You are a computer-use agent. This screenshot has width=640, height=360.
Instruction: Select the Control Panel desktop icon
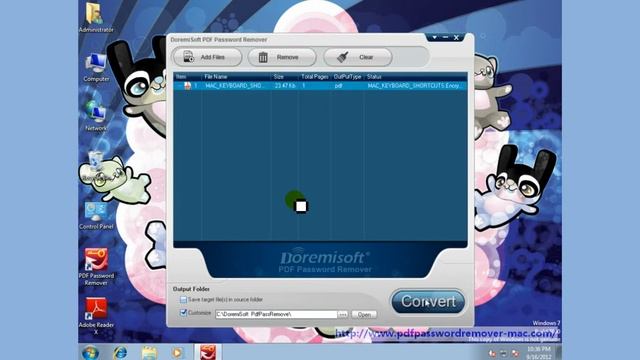coord(96,215)
